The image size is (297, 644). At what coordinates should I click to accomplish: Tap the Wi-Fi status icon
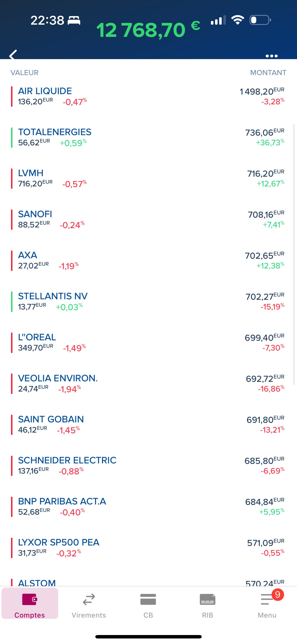coord(238,20)
